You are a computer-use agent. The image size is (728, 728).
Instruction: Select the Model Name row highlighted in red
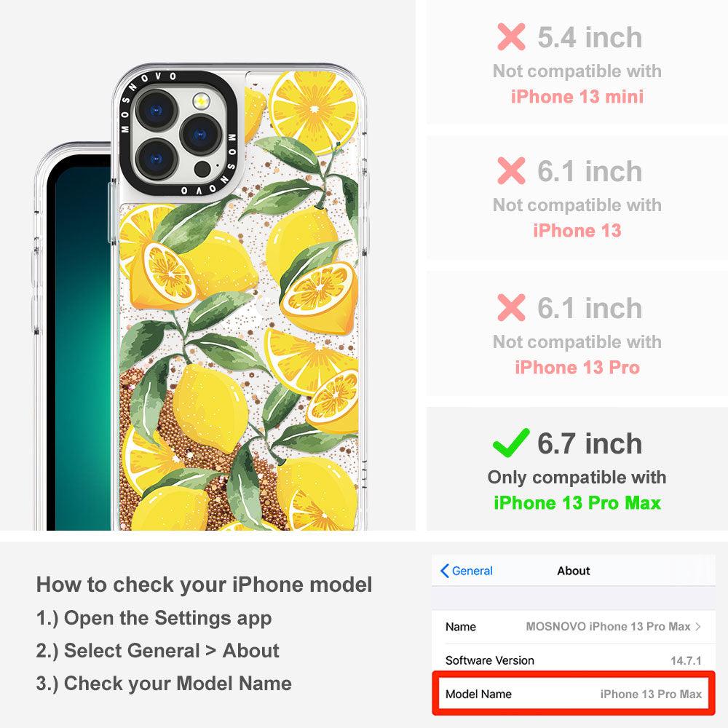(574, 694)
